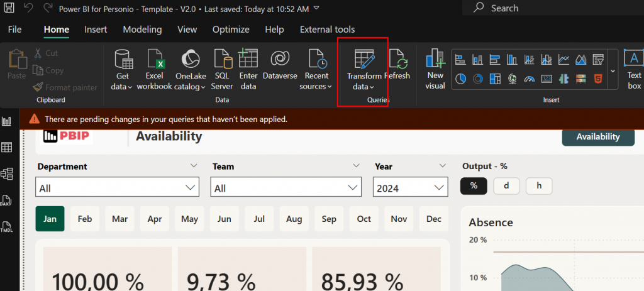Open Table view in sidebar
The image size is (644, 291).
click(7, 147)
